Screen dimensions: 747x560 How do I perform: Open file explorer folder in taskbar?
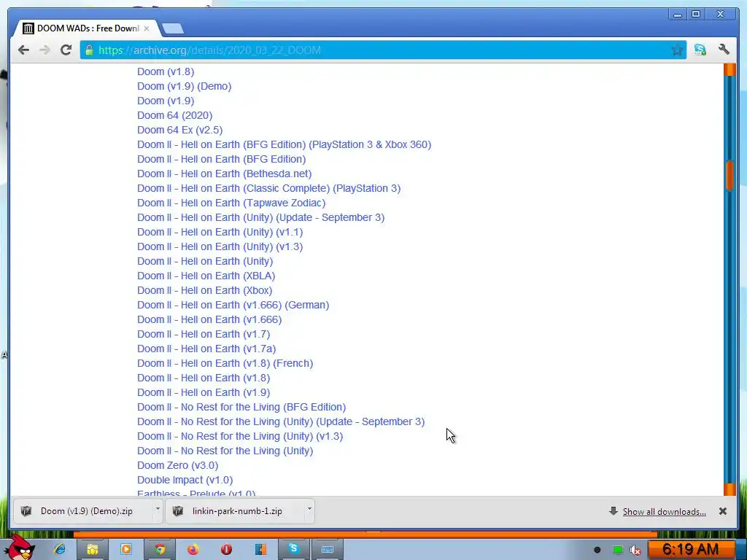[93, 550]
